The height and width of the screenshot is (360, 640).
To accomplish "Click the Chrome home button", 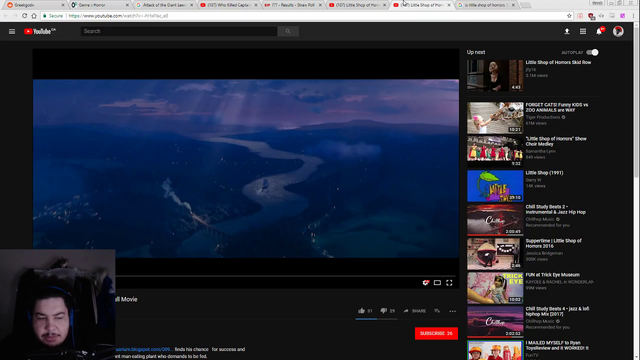I will click(34, 16).
